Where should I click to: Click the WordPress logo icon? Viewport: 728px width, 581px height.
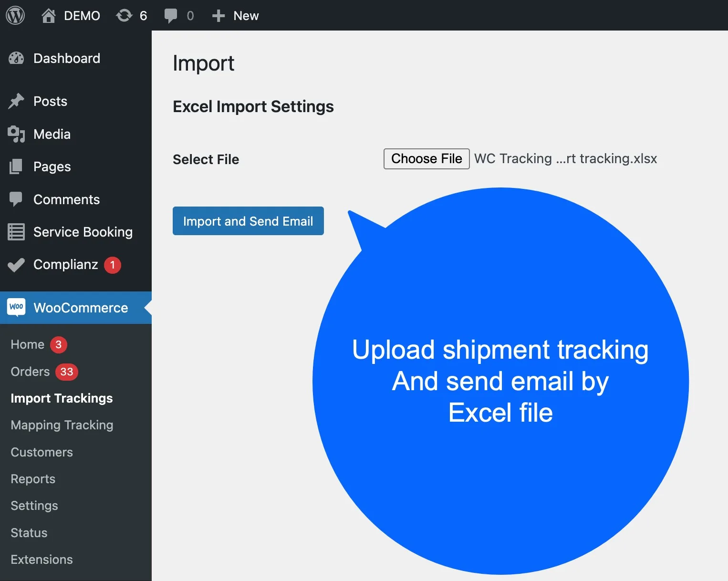(x=15, y=16)
